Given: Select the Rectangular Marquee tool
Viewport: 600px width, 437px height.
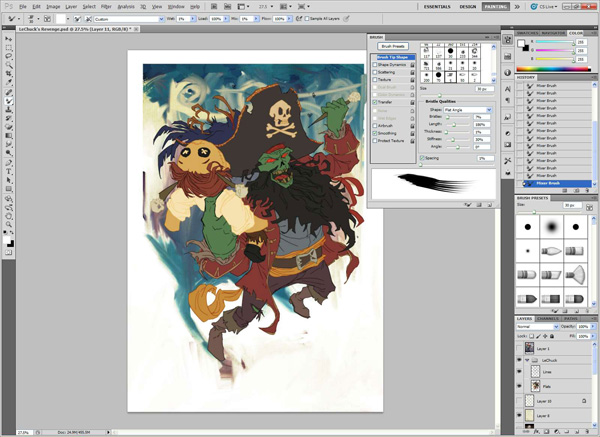Looking at the screenshot, I should pyautogui.click(x=8, y=48).
